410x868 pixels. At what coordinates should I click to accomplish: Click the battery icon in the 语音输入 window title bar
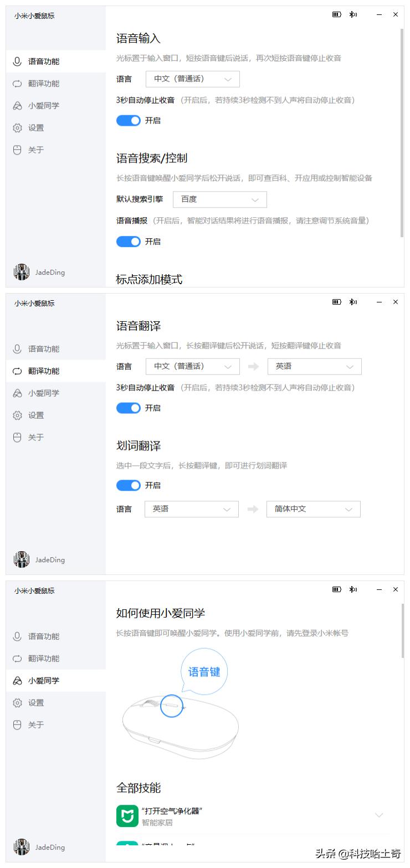(x=337, y=14)
